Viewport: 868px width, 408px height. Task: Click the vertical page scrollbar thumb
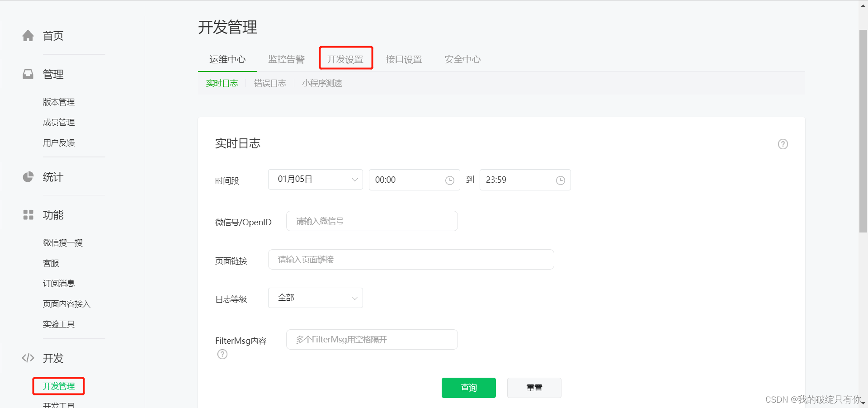tap(863, 131)
